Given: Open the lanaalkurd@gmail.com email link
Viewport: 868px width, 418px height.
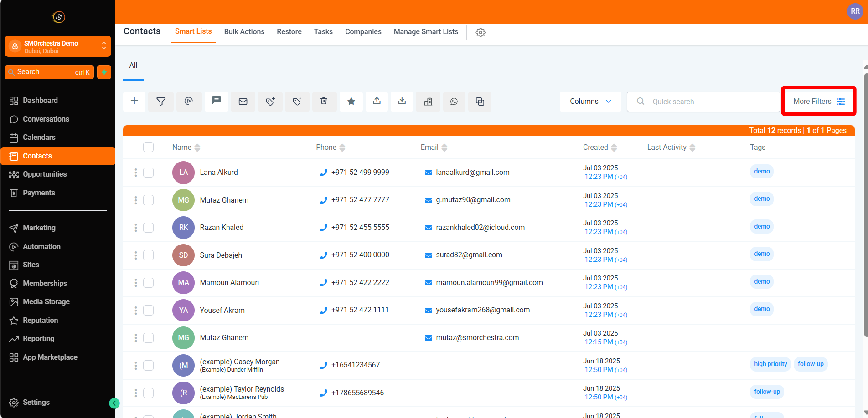Looking at the screenshot, I should click(472, 173).
